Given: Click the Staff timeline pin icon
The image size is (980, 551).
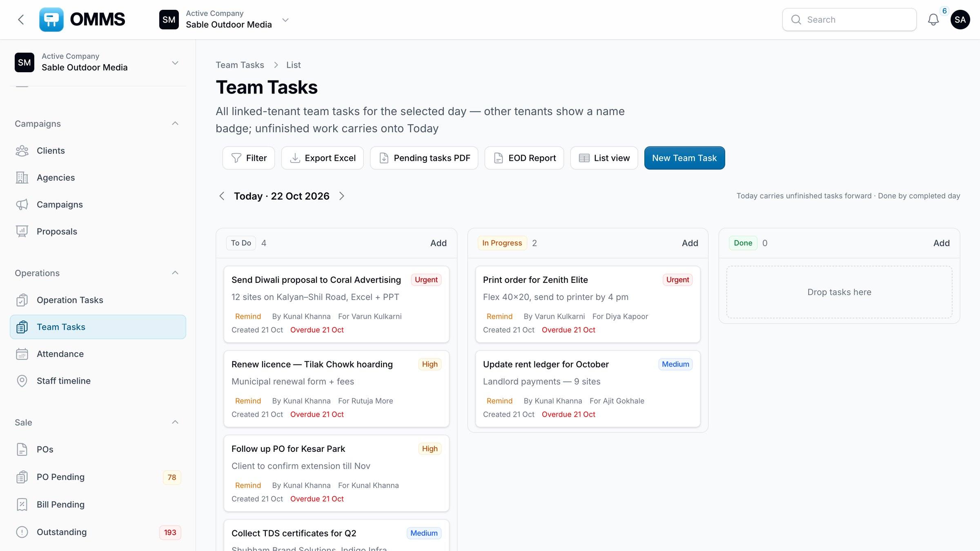Looking at the screenshot, I should pyautogui.click(x=22, y=381).
